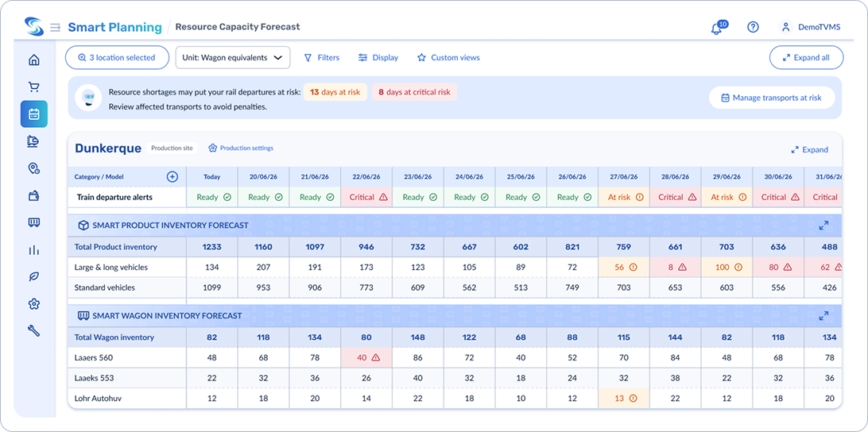Open the wrench tools sidebar icon
The height and width of the screenshot is (432, 868).
pos(33,331)
